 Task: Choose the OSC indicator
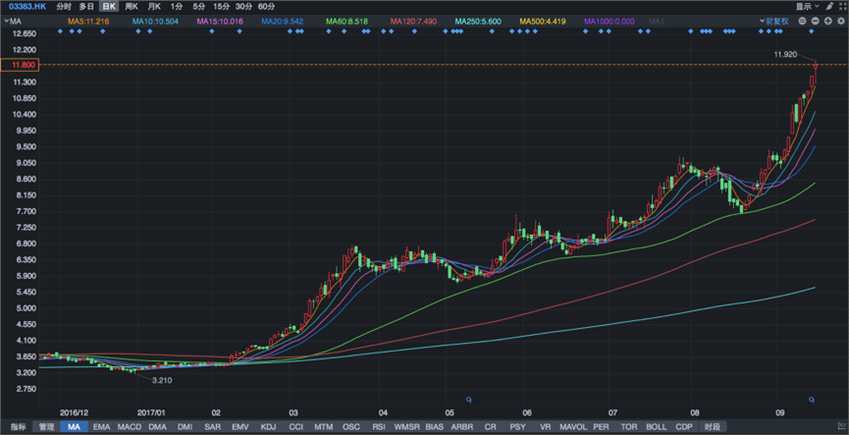tap(351, 427)
